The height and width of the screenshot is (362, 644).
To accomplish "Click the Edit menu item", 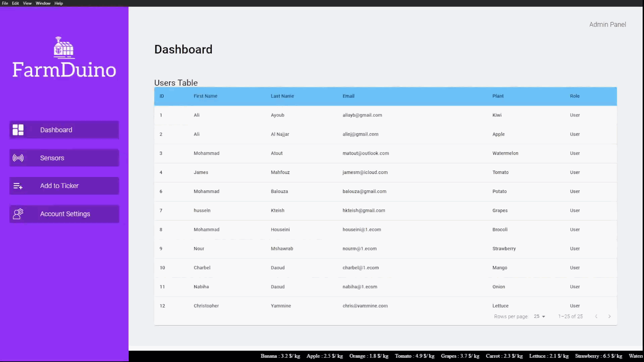I will [15, 3].
